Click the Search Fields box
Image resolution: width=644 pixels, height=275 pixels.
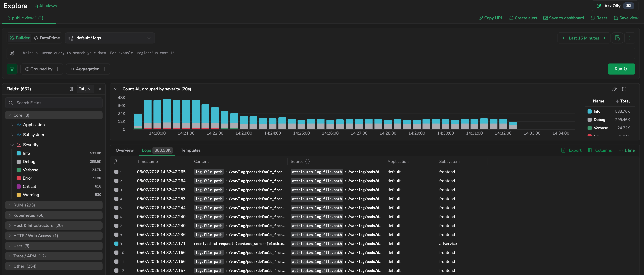coord(54,103)
